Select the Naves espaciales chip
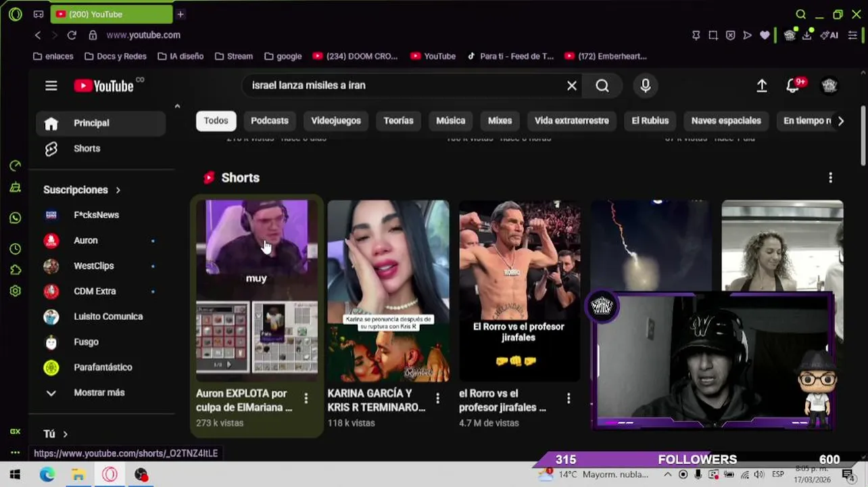Image resolution: width=868 pixels, height=487 pixels. 726,120
